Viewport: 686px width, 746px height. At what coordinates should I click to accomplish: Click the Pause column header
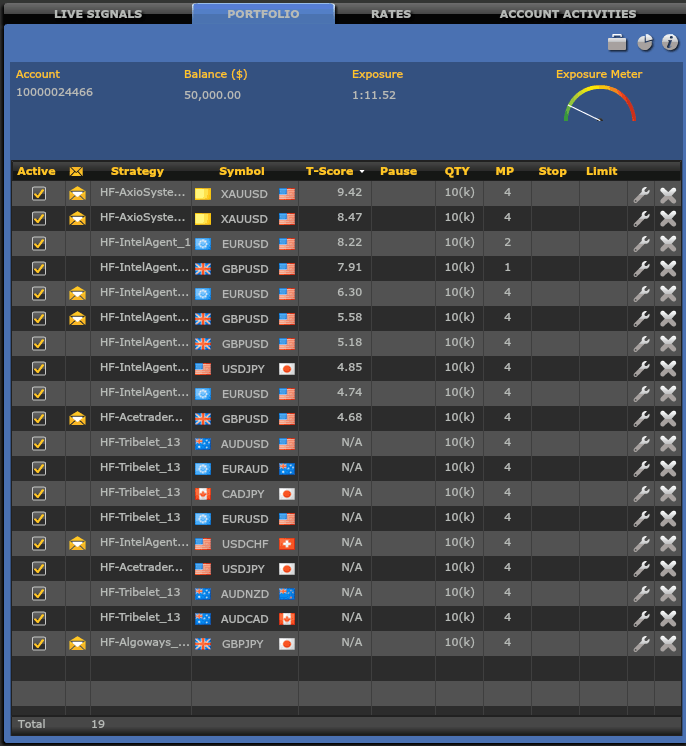[398, 171]
